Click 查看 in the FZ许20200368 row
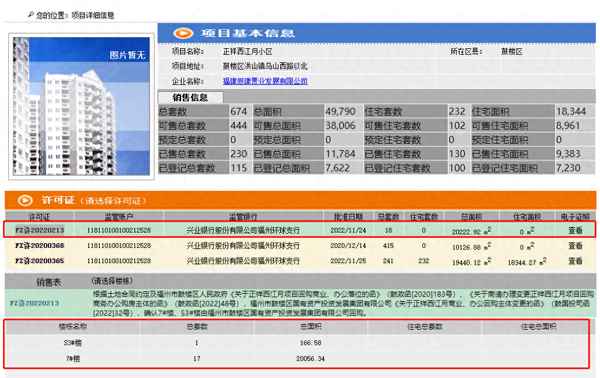The image size is (600, 378). (575, 246)
